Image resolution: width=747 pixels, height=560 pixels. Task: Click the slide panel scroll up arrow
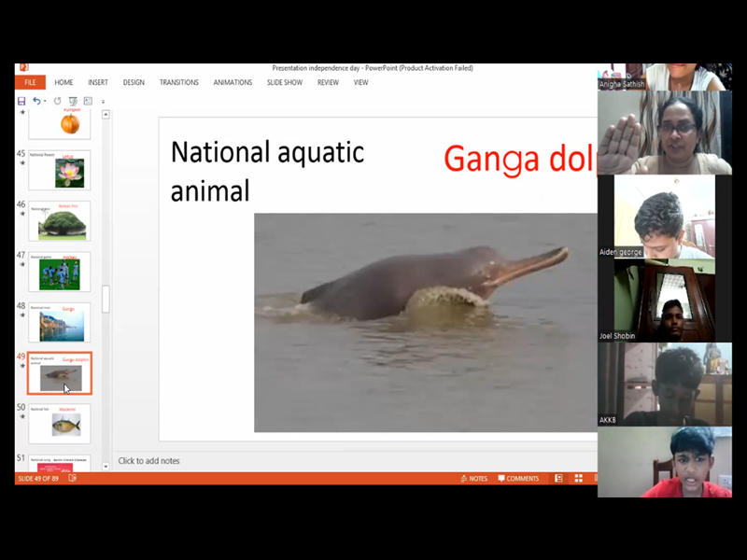106,115
